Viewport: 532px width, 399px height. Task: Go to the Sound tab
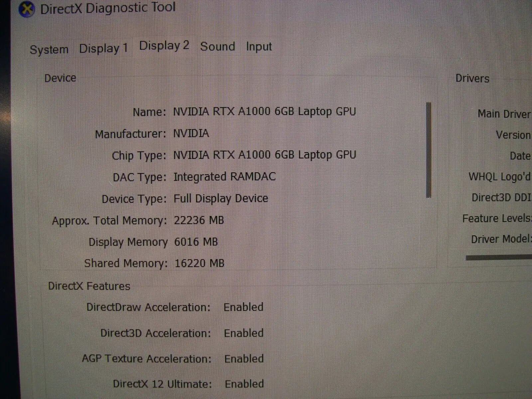coord(218,46)
